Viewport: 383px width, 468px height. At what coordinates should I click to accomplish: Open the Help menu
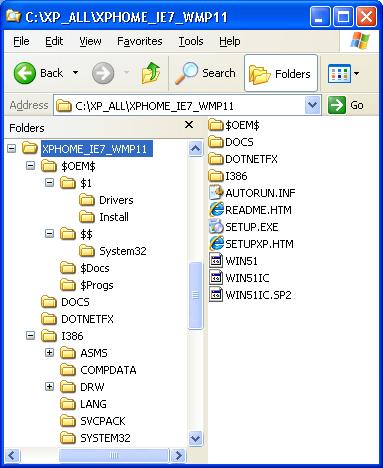[229, 41]
